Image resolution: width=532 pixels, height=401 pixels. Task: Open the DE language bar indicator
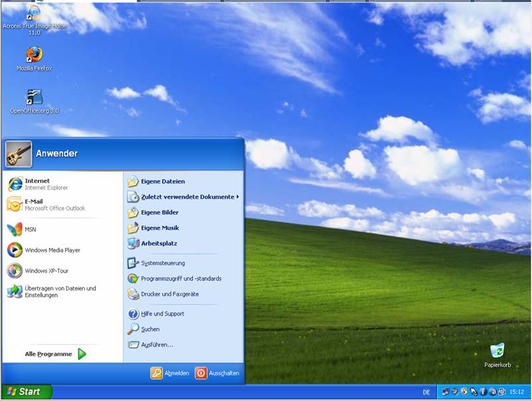(x=427, y=392)
